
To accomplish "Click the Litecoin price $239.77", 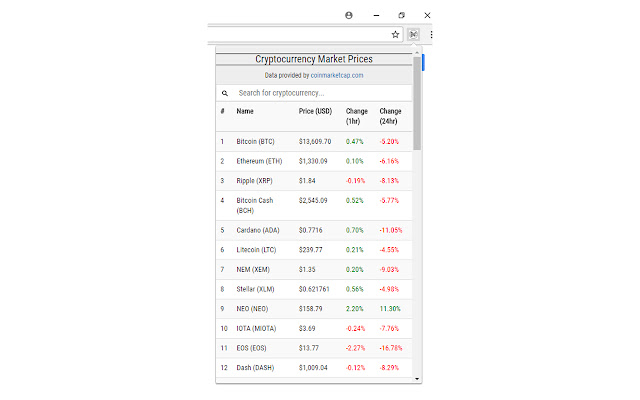I will 311,250.
